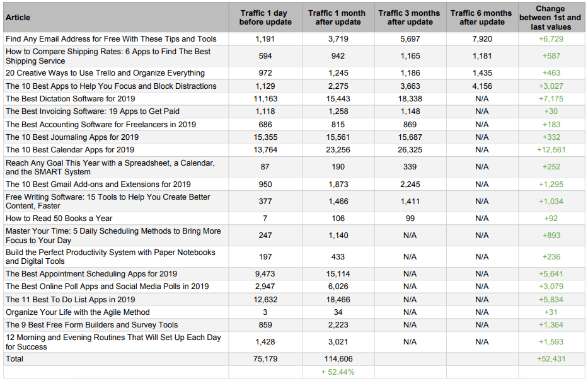Image resolution: width=588 pixels, height=381 pixels.
Task: Select the How to Read 50 Books a Year cell
Action: tap(116, 219)
